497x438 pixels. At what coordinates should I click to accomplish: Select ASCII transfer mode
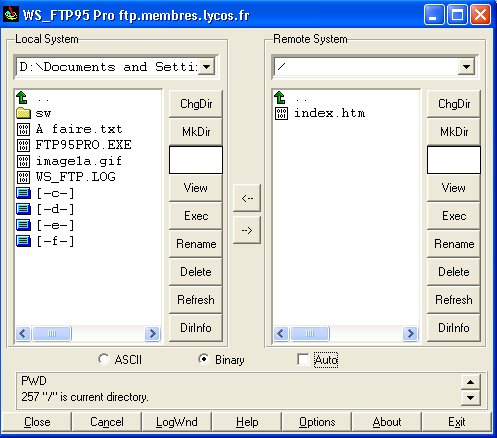pyautogui.click(x=104, y=359)
